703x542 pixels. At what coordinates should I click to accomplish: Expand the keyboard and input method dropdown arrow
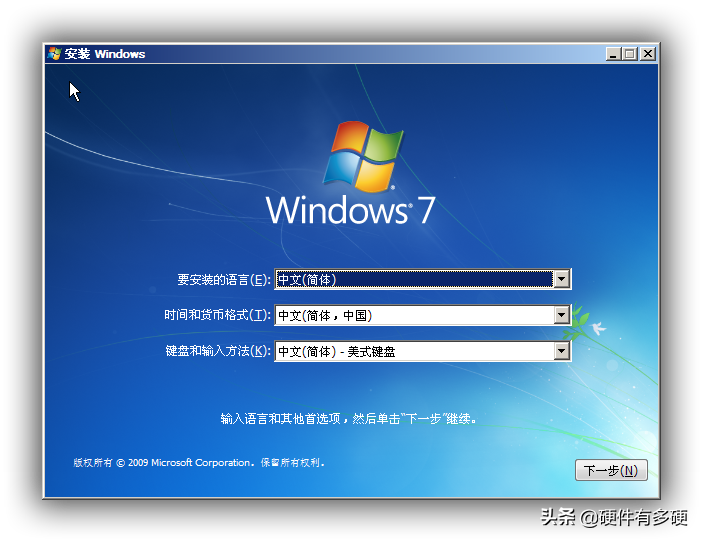point(561,351)
